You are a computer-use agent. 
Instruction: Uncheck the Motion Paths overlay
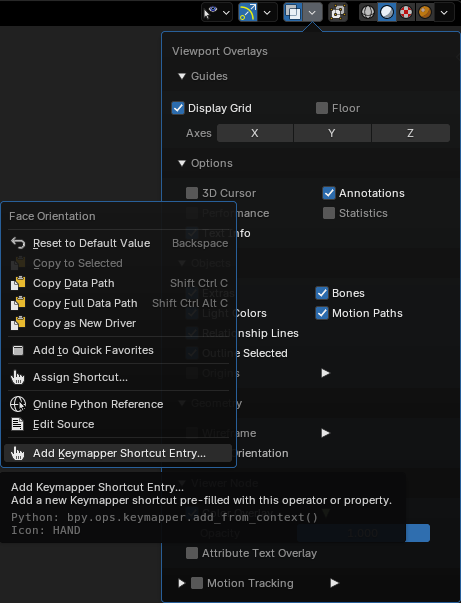pyautogui.click(x=322, y=313)
